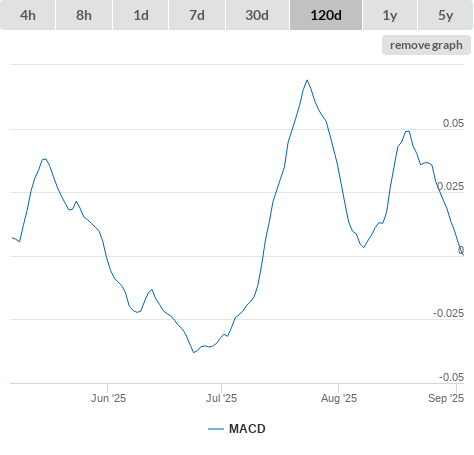Click the MACD line's highest peak in late July
Viewport: 474px width, 455px height.
307,80
